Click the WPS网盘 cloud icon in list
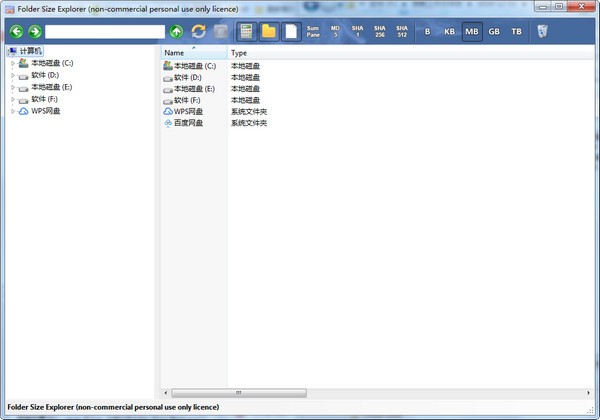600x420 pixels. [x=168, y=112]
